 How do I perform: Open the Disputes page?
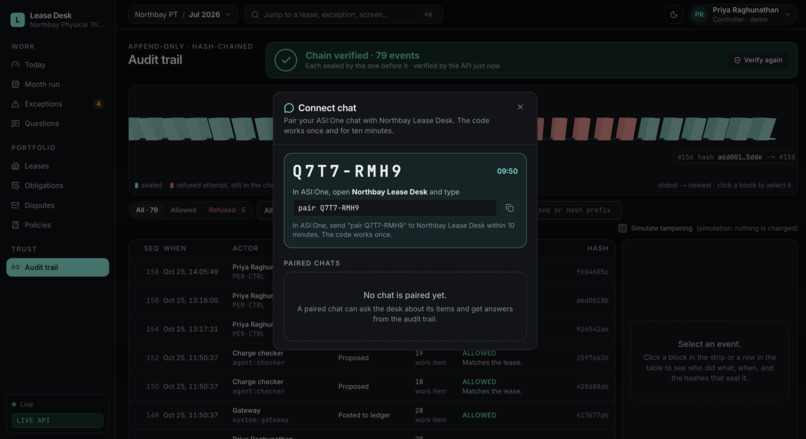coord(57,205)
